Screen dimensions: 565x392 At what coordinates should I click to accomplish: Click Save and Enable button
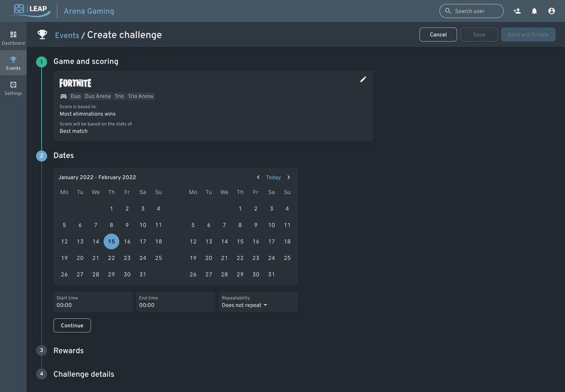tap(528, 34)
